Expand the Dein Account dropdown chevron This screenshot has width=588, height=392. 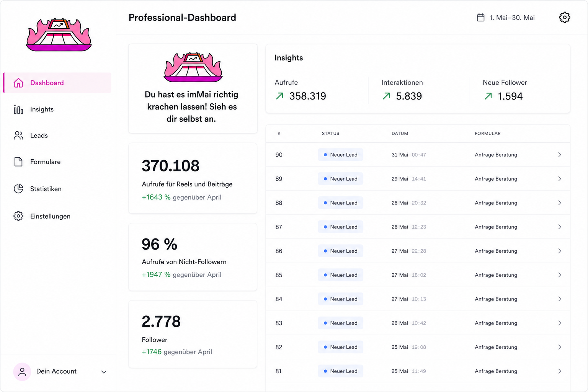[104, 372]
